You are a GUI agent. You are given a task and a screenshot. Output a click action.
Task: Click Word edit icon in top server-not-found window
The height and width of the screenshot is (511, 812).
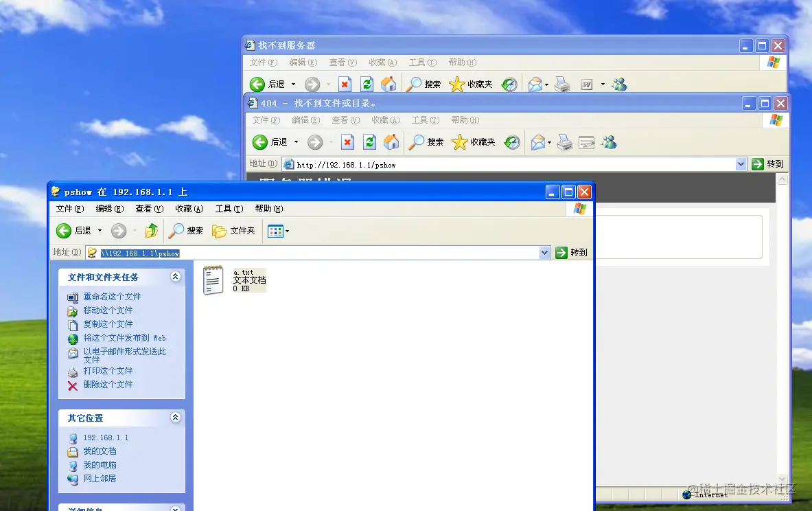pyautogui.click(x=587, y=84)
